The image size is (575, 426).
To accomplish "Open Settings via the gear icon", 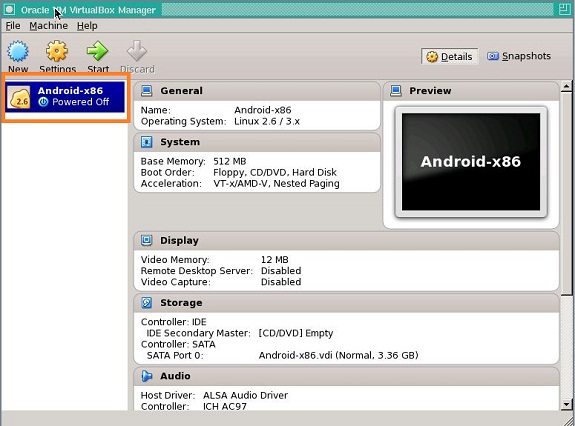I will pyautogui.click(x=57, y=51).
